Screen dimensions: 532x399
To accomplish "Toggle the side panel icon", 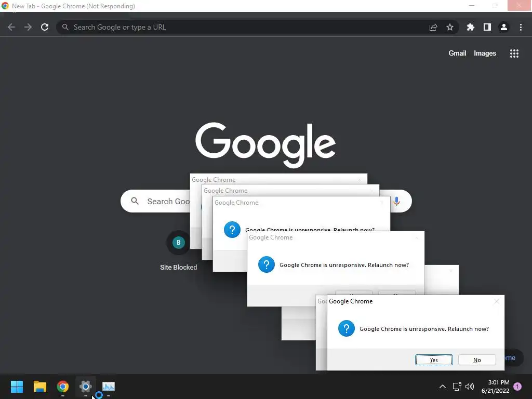I will [487, 27].
